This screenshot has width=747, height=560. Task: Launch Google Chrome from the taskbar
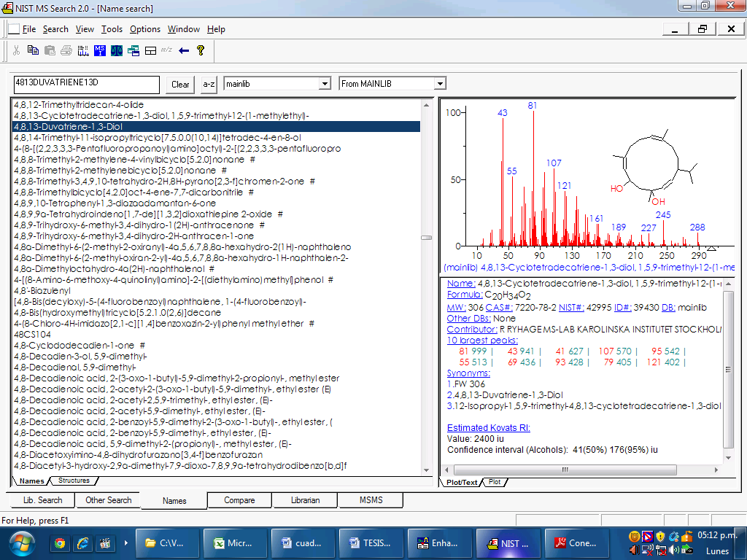coord(60,543)
